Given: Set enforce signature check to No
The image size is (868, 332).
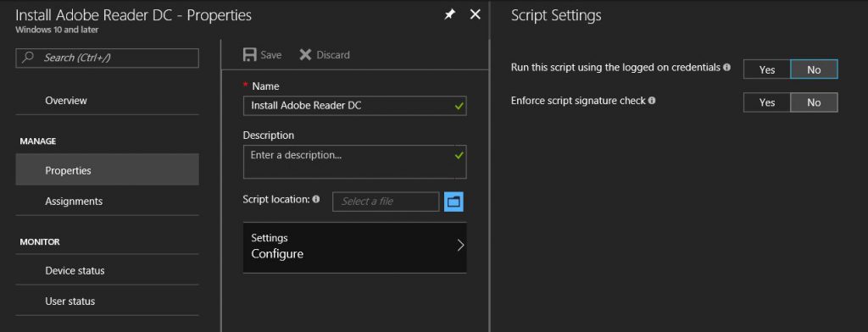Looking at the screenshot, I should point(814,102).
